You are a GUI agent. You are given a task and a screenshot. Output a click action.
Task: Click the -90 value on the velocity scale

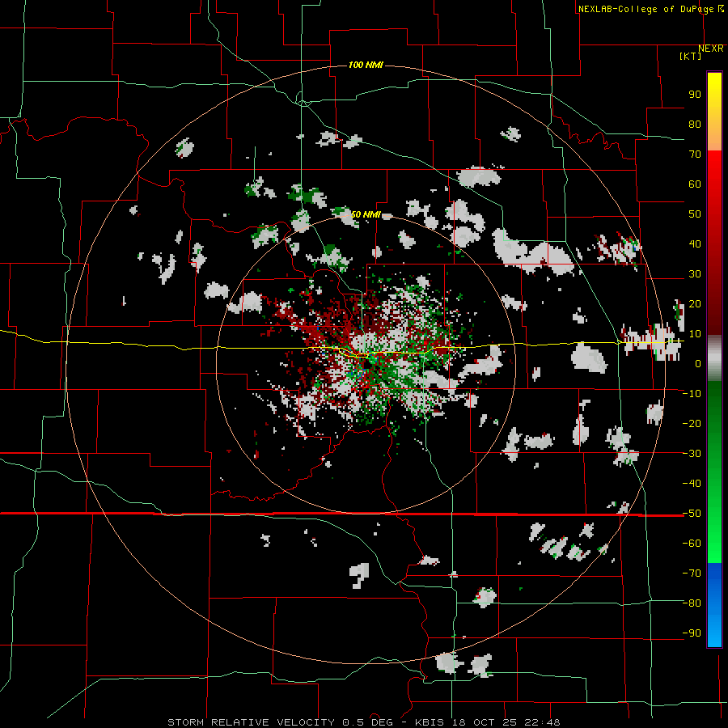pyautogui.click(x=692, y=633)
